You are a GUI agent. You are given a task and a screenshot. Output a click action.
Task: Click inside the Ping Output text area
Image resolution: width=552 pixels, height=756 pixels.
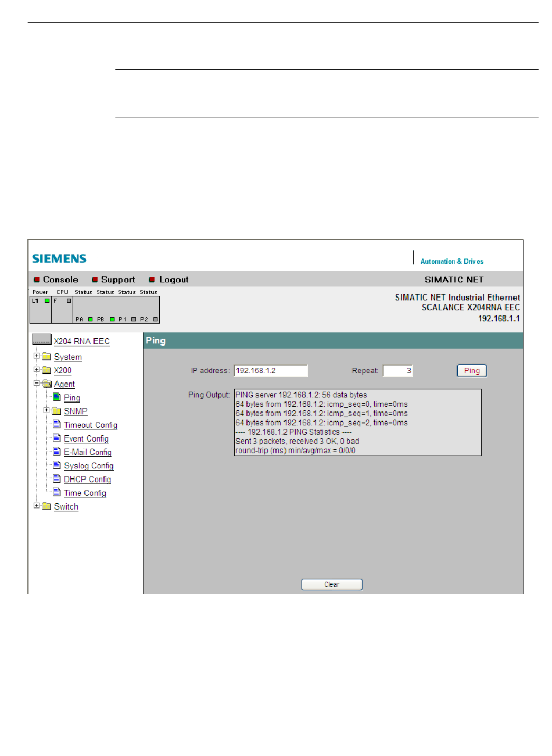pyautogui.click(x=358, y=422)
